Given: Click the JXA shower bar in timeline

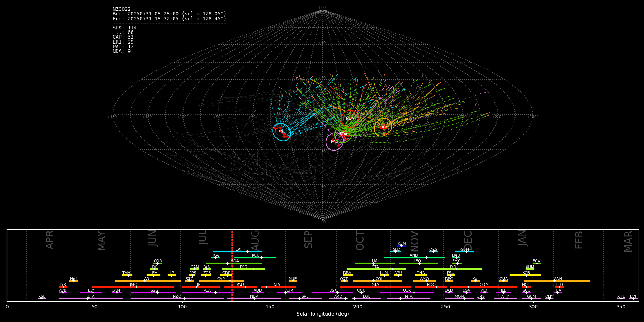Looking at the screenshot, I should [216, 257].
